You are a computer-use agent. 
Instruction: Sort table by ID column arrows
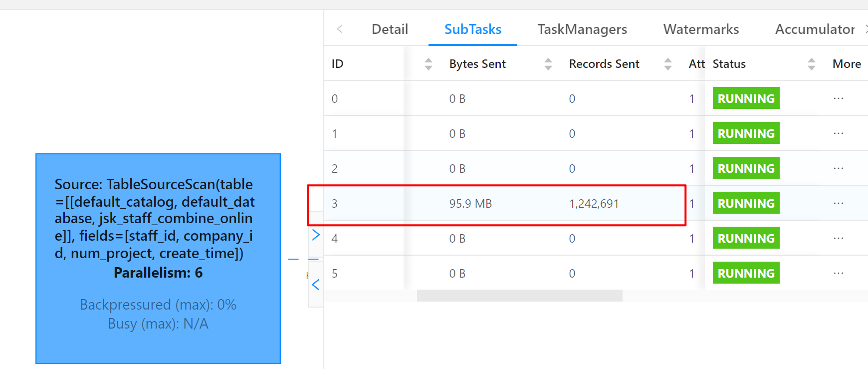(x=428, y=64)
